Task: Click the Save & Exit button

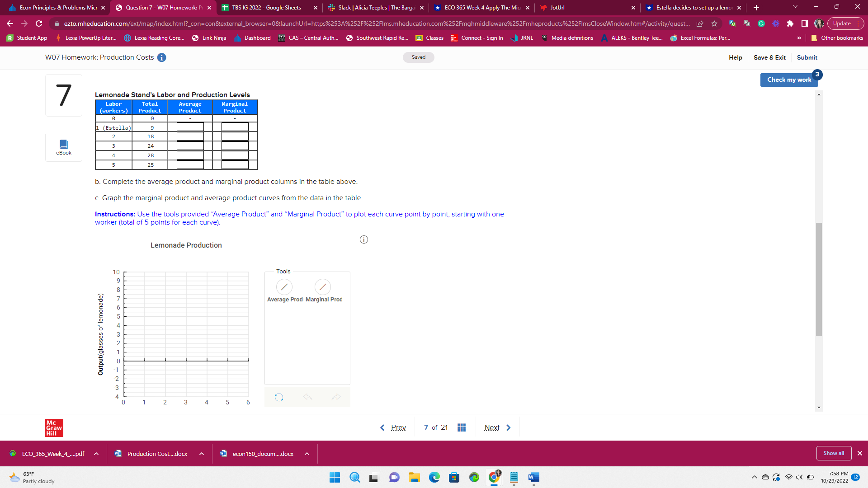Action: 769,57
